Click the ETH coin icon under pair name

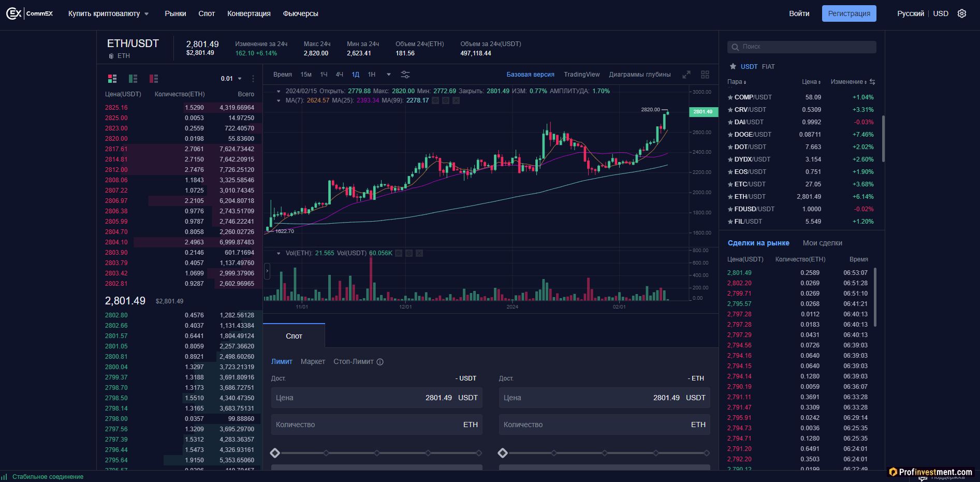[111, 56]
